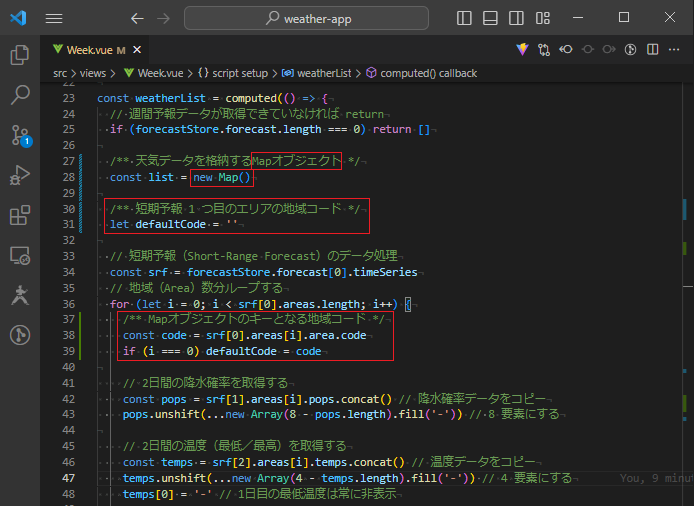Click line number 47 in the gutter
Image resolution: width=694 pixels, height=506 pixels.
click(x=69, y=478)
